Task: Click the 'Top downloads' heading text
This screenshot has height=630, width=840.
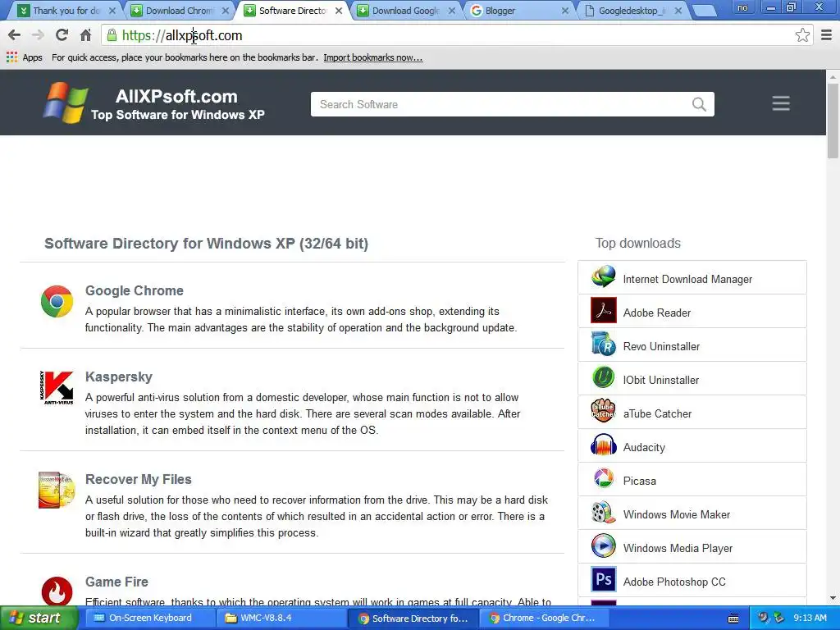Action: (637, 243)
